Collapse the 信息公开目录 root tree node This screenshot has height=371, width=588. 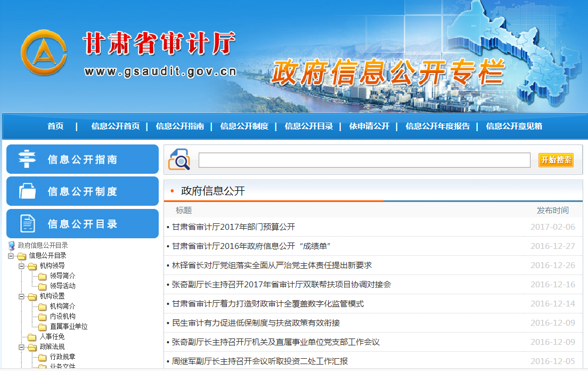coord(11,256)
